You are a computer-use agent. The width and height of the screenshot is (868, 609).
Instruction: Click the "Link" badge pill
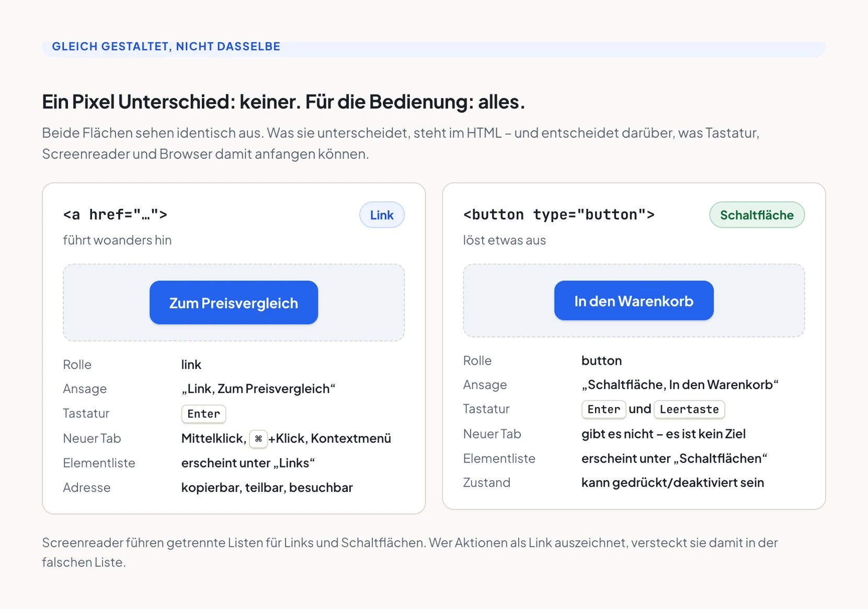382,215
